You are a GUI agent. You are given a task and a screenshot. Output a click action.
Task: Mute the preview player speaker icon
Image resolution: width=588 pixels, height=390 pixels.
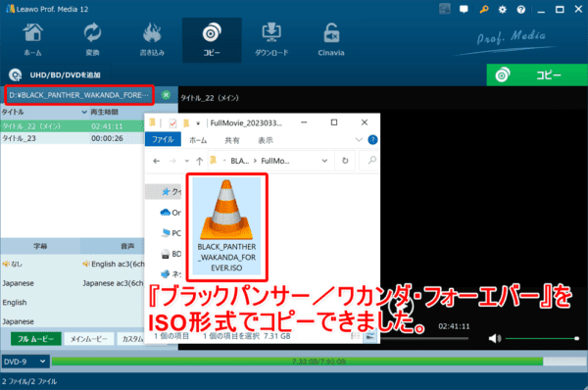pos(495,339)
